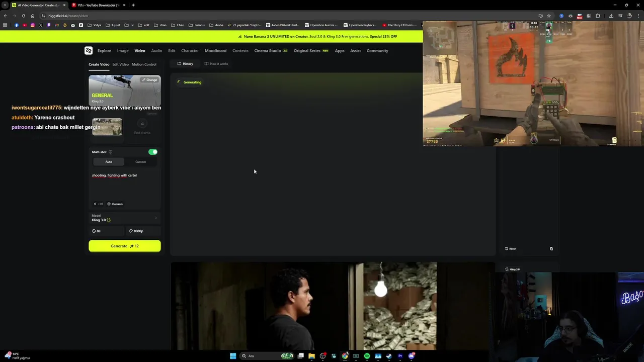Click the browser back arrow
This screenshot has height=362, width=644.
pos(6,16)
